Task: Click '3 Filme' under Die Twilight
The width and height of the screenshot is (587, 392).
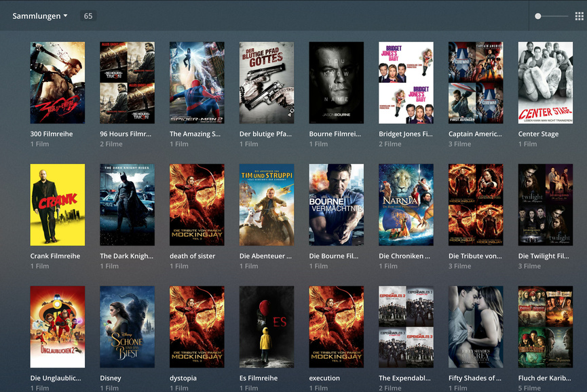Action: pos(529,267)
